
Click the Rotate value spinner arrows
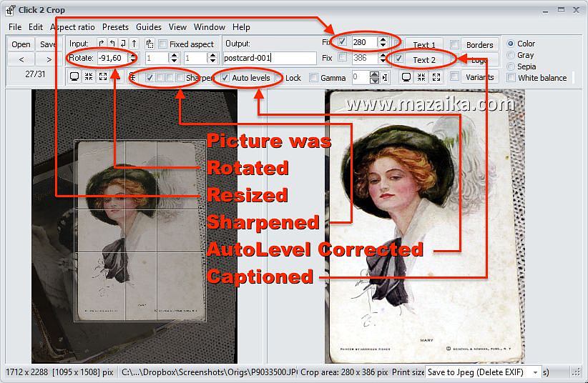click(133, 58)
